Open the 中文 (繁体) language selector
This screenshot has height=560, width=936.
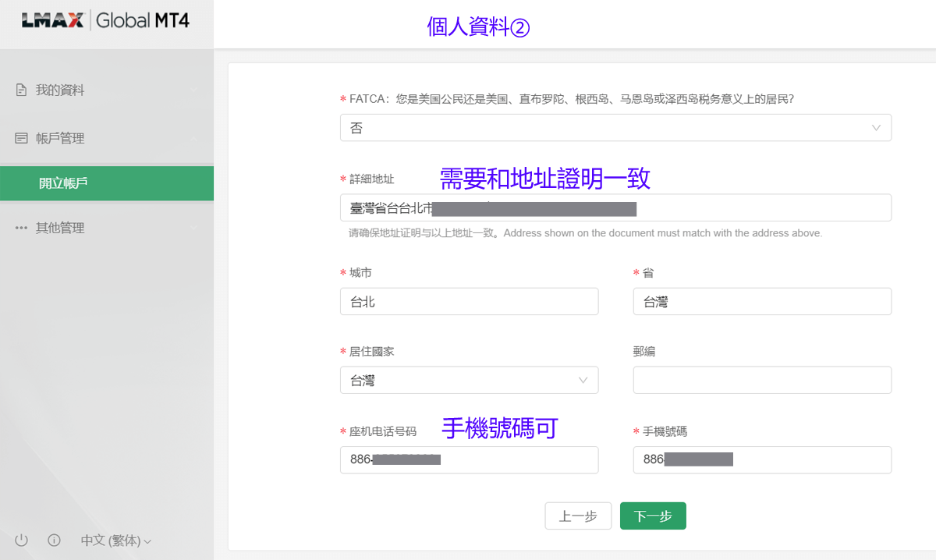[x=115, y=540]
